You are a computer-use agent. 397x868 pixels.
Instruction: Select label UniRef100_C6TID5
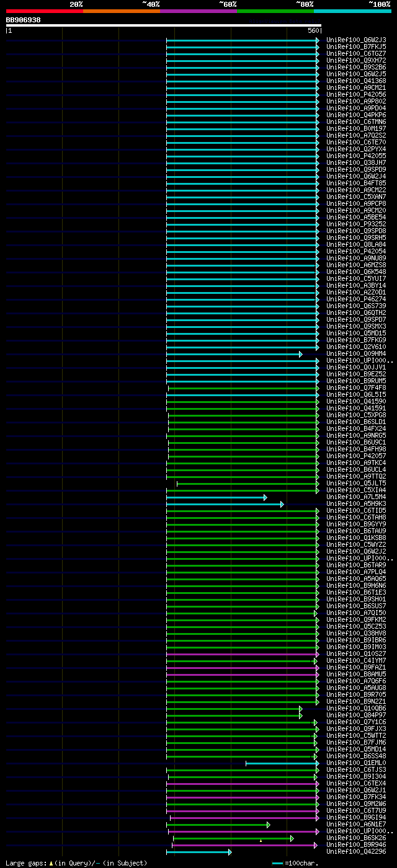pos(356,511)
